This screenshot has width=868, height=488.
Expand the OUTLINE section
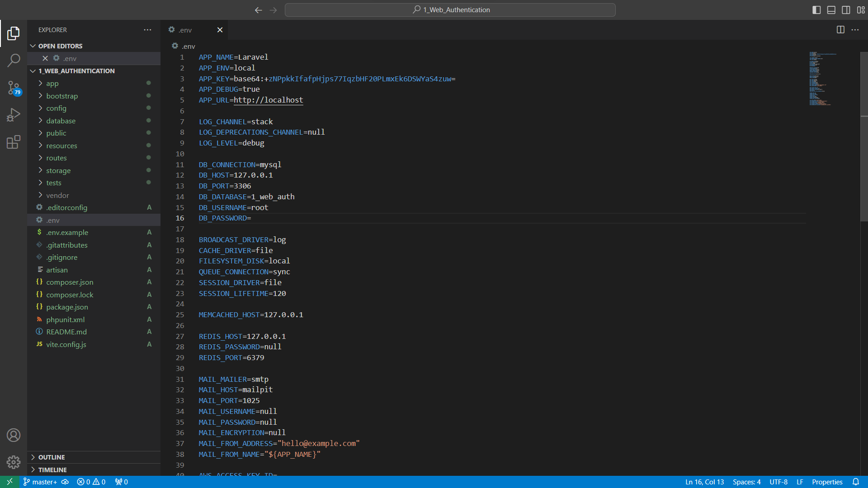(52, 457)
